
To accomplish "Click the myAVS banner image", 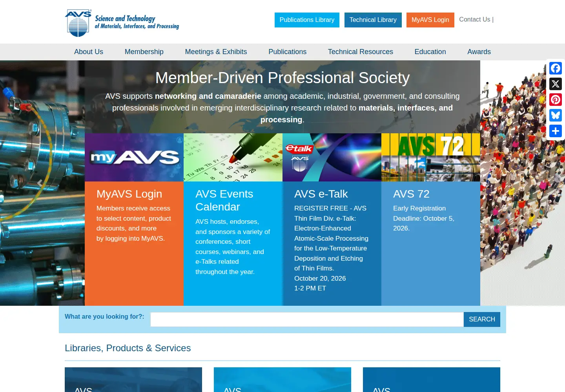I will click(x=134, y=157).
